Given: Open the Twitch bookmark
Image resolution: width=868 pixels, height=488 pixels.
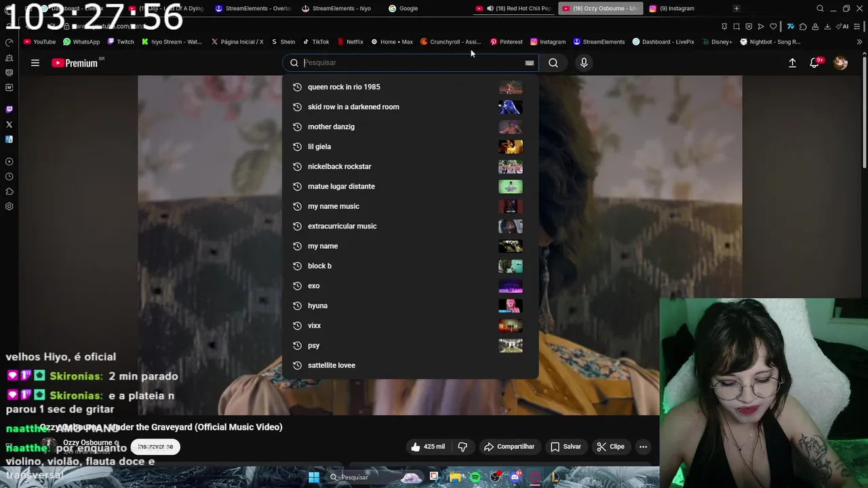Looking at the screenshot, I should click(121, 41).
